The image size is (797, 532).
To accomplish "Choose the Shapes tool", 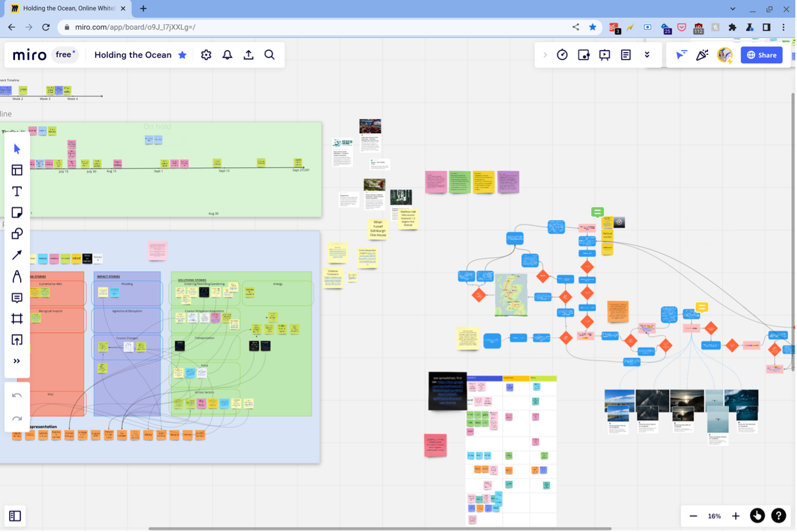I will pyautogui.click(x=17, y=234).
